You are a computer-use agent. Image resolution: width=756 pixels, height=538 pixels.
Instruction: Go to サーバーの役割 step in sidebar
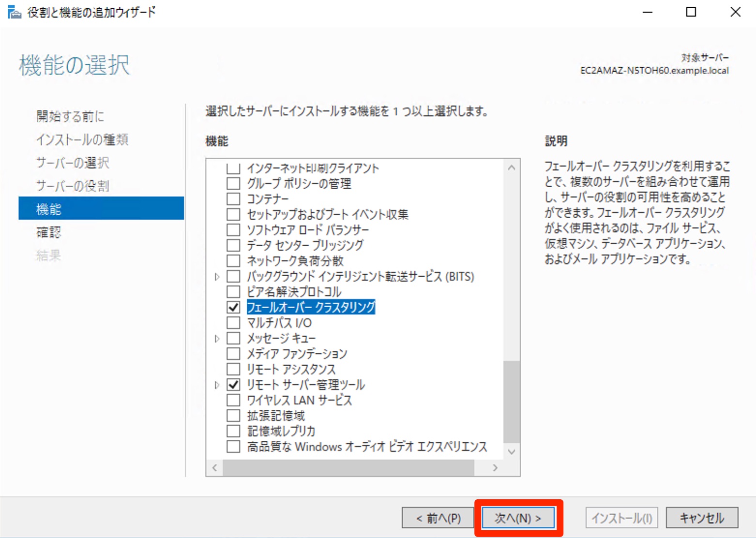pos(72,186)
